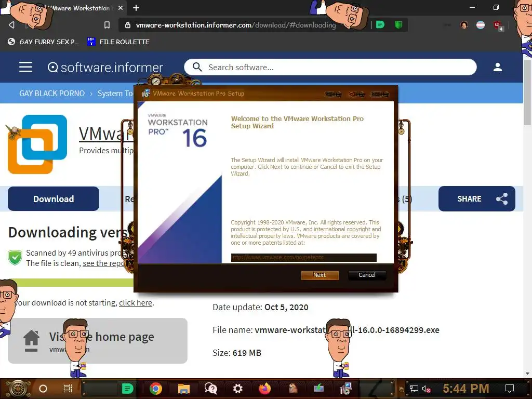
Task: Click the striped flag extension icon
Action: [481, 25]
